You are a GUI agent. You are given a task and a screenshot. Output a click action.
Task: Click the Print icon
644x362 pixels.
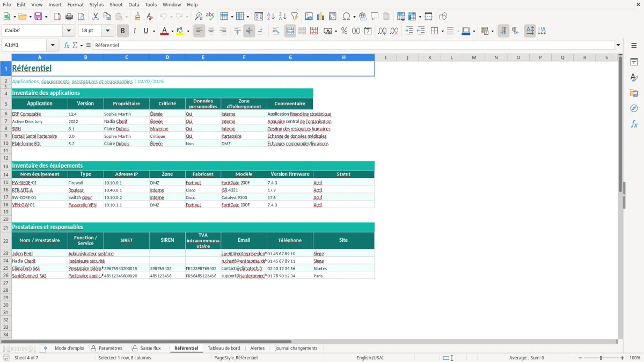point(69,17)
